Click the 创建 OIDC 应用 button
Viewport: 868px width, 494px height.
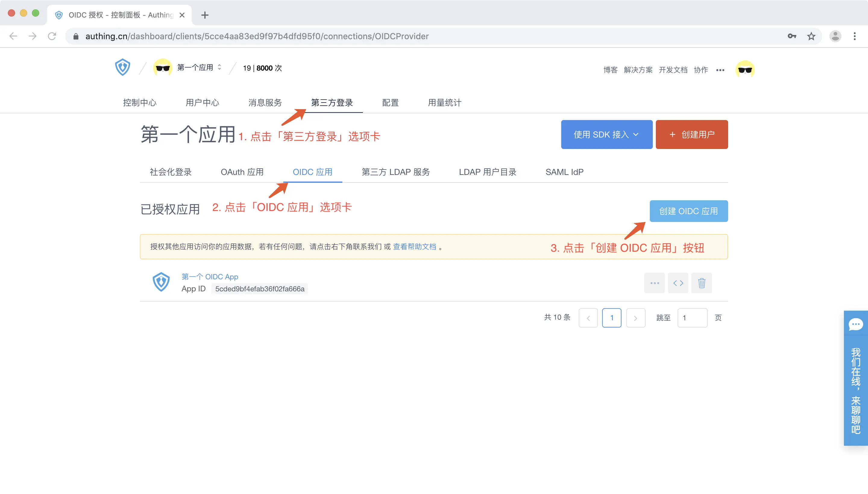click(688, 211)
